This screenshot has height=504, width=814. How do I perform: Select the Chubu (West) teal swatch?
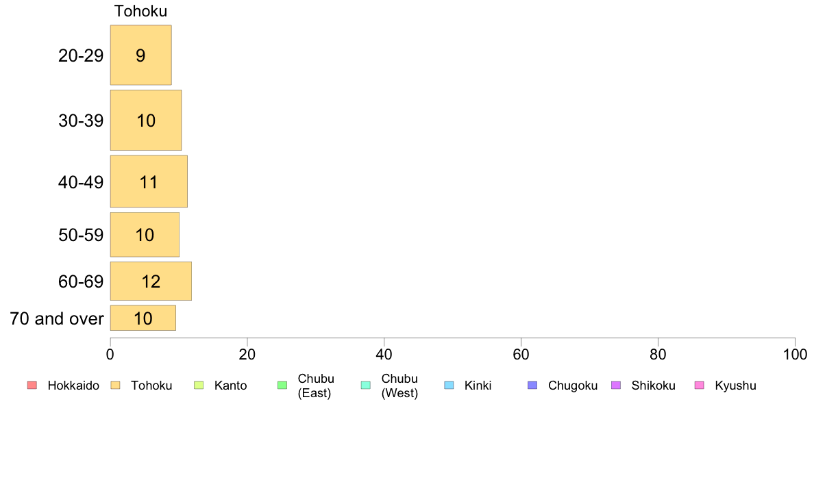pyautogui.click(x=365, y=385)
